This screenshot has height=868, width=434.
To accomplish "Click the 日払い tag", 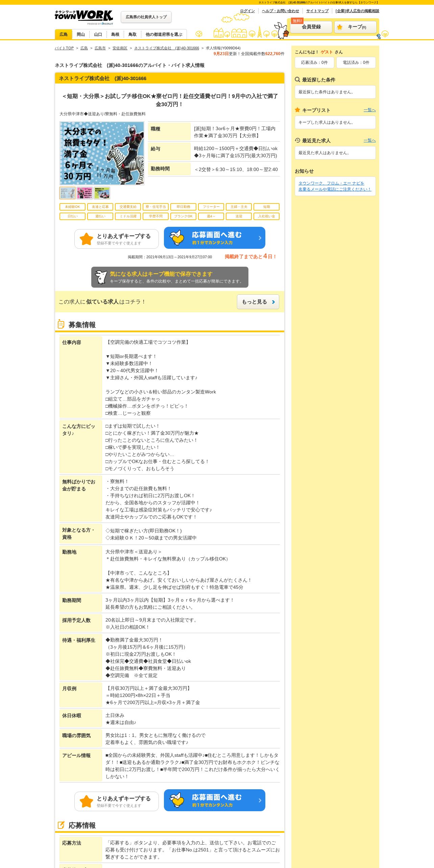I will [72, 216].
